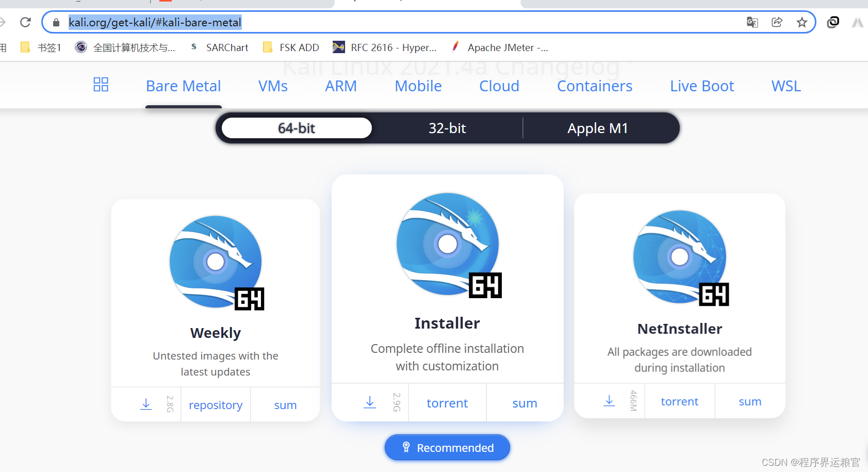
Task: Reload the page with the refresh icon
Action: point(25,22)
